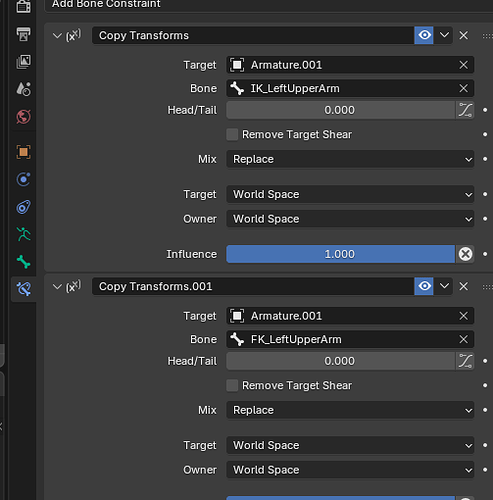
Task: Open Owner space dropdown in Copy Transforms.001
Action: (x=350, y=470)
